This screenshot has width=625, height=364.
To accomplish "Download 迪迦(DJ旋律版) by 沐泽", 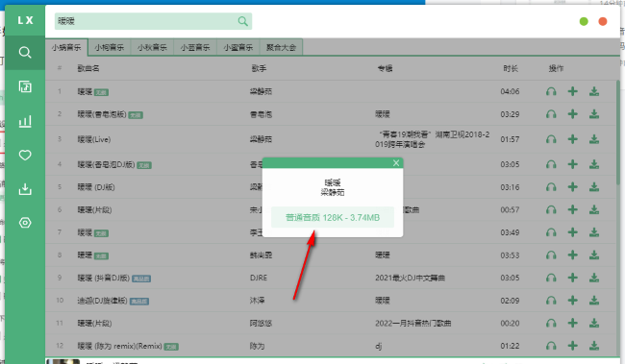I will pyautogui.click(x=594, y=301).
